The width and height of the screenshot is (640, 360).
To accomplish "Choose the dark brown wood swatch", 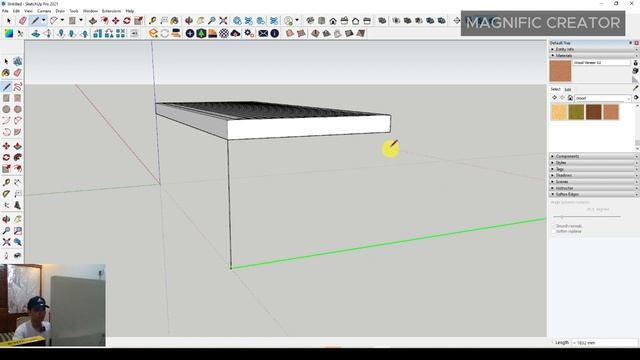I will tap(594, 112).
